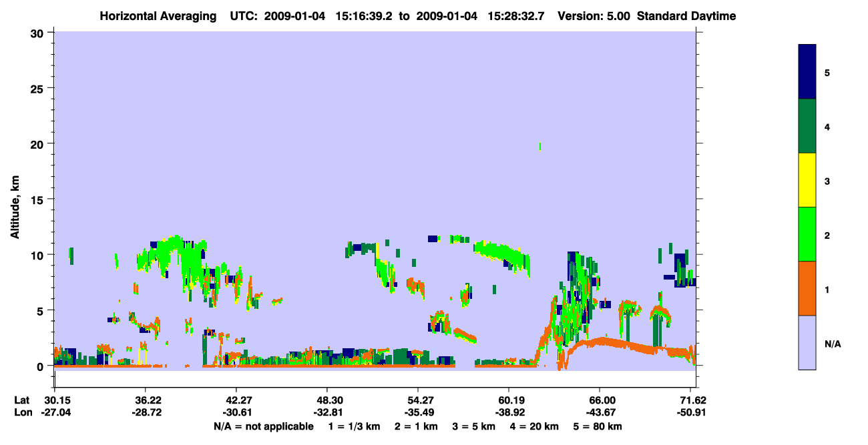Click longitude value -28.72
The width and height of the screenshot is (868, 445).
pos(146,412)
